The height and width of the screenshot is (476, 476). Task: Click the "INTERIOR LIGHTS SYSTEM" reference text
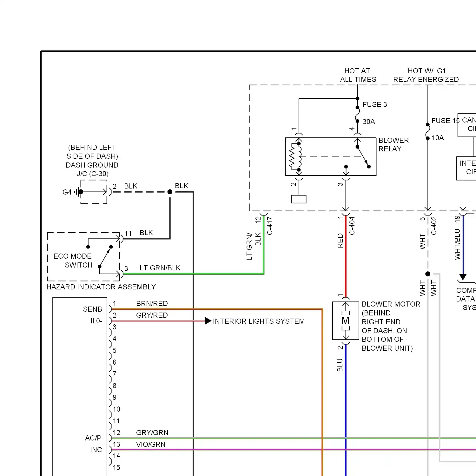(259, 321)
